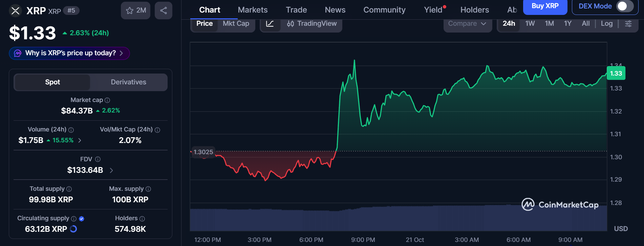Toggle the Log scale option
This screenshot has width=644, height=246.
tap(607, 24)
